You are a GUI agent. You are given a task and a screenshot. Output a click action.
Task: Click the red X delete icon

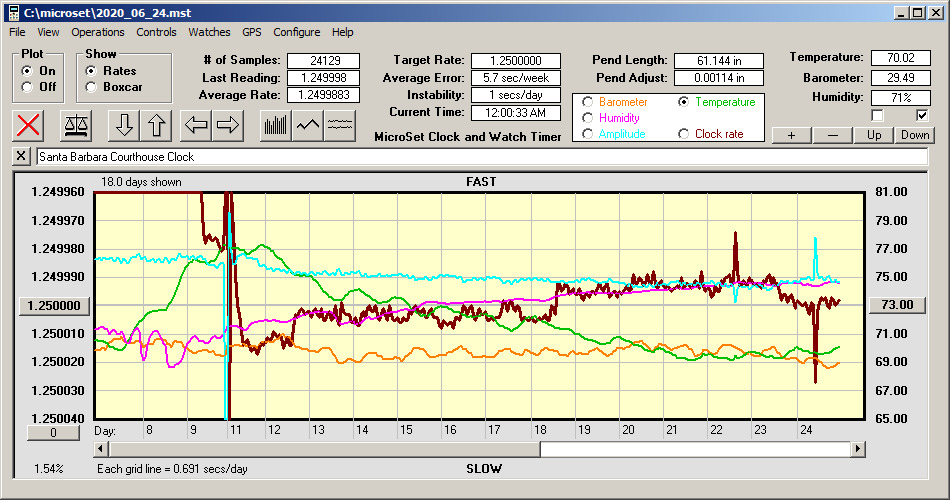pyautogui.click(x=29, y=125)
